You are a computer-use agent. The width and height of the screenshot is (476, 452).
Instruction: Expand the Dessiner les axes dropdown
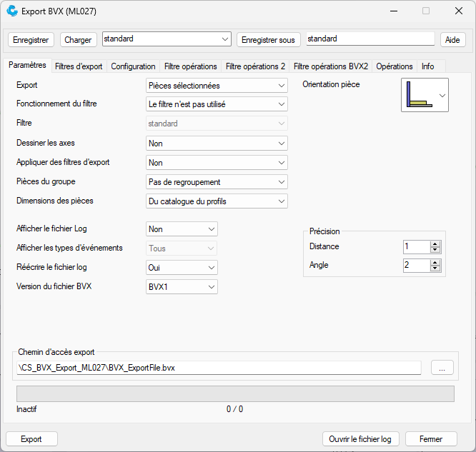[x=217, y=144]
